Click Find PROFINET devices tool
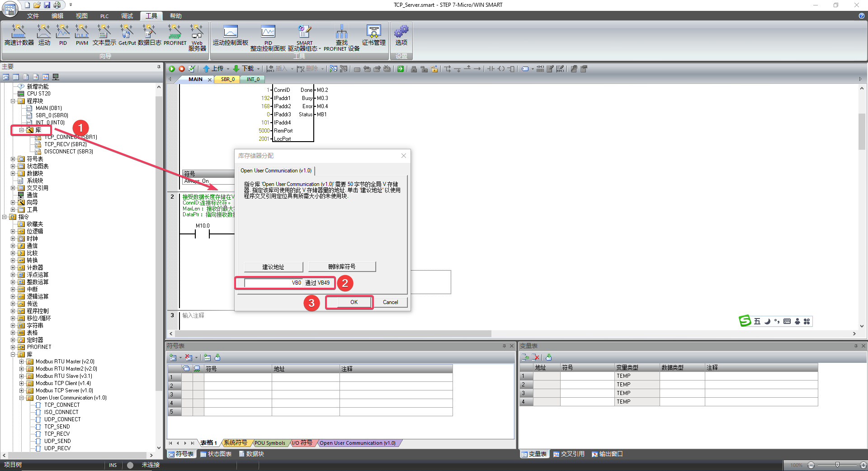 (342, 38)
